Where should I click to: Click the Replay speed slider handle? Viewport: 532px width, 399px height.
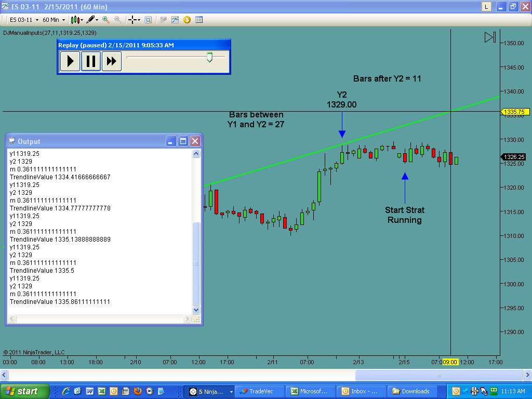[x=210, y=57]
